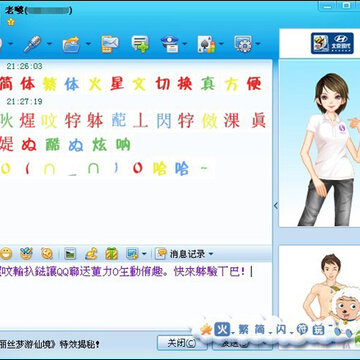This screenshot has height=360, width=360.
Task: Open the Hyundai sponsor banner ad
Action: click(x=332, y=43)
